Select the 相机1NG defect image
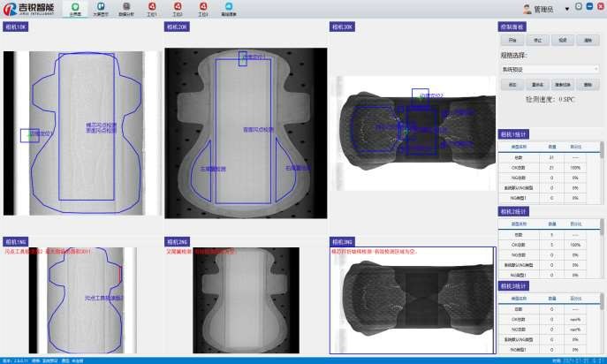The image size is (607, 364). 82,300
